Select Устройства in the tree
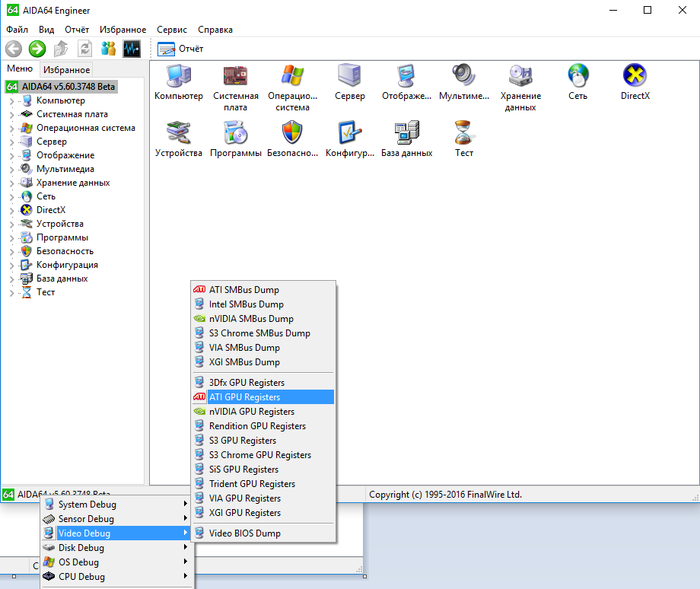The image size is (700, 589). click(x=60, y=224)
